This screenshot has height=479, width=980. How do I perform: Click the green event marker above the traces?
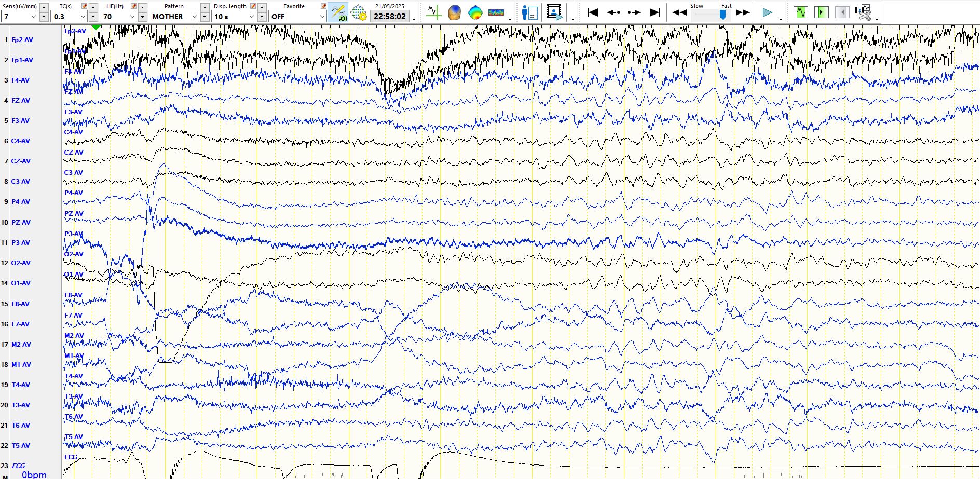coord(96,26)
